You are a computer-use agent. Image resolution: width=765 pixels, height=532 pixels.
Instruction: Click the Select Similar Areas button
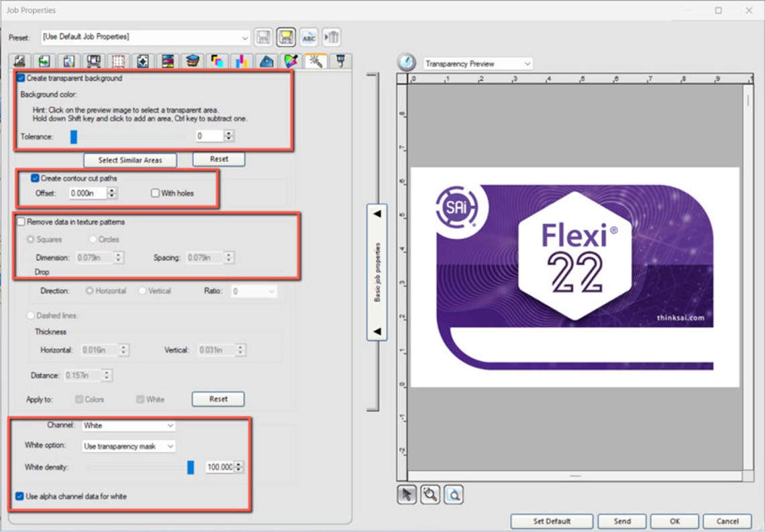pos(130,160)
